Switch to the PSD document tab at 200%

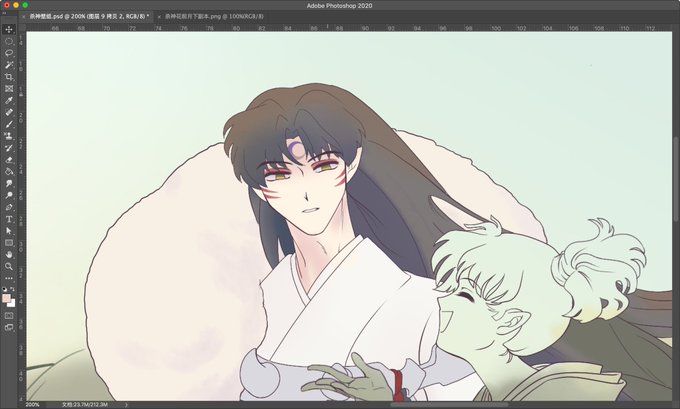pyautogui.click(x=89, y=16)
